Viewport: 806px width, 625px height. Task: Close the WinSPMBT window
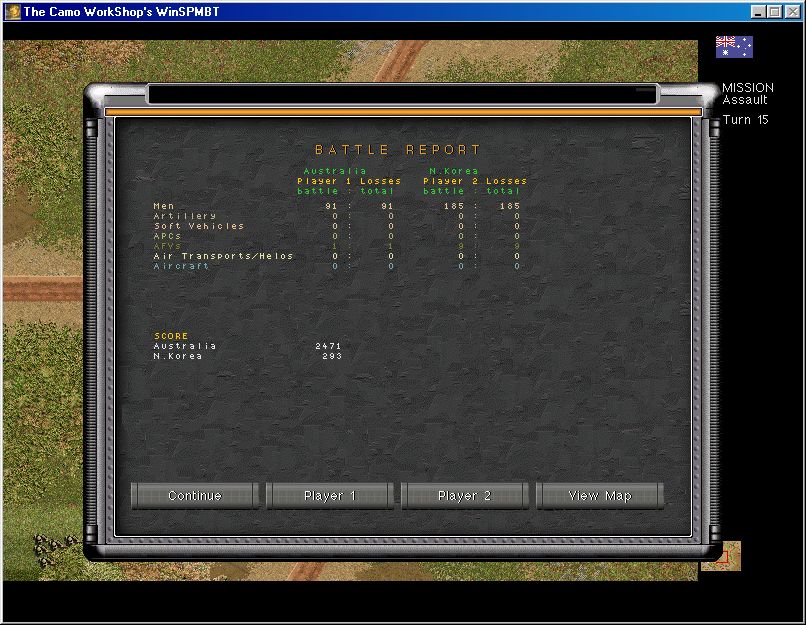[x=793, y=11]
